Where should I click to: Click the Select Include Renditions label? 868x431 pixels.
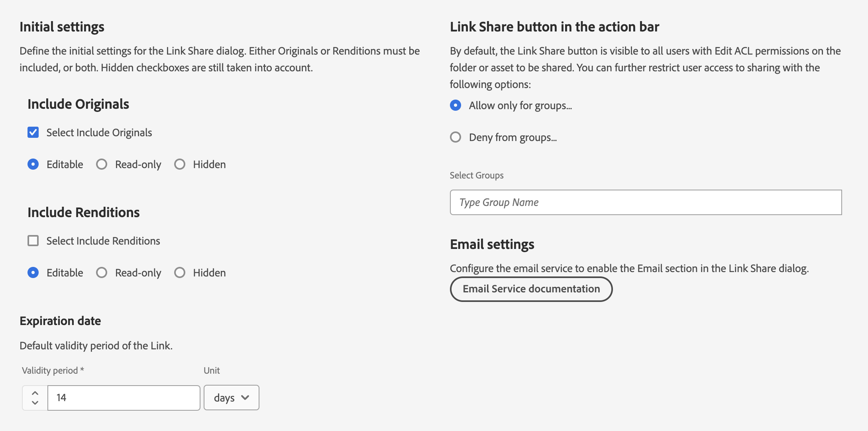(x=103, y=241)
